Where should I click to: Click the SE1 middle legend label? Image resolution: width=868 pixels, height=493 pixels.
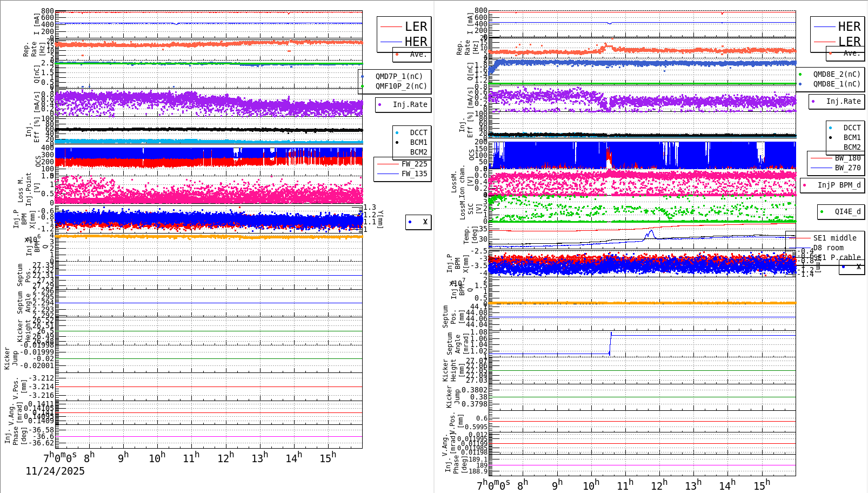tap(834, 238)
